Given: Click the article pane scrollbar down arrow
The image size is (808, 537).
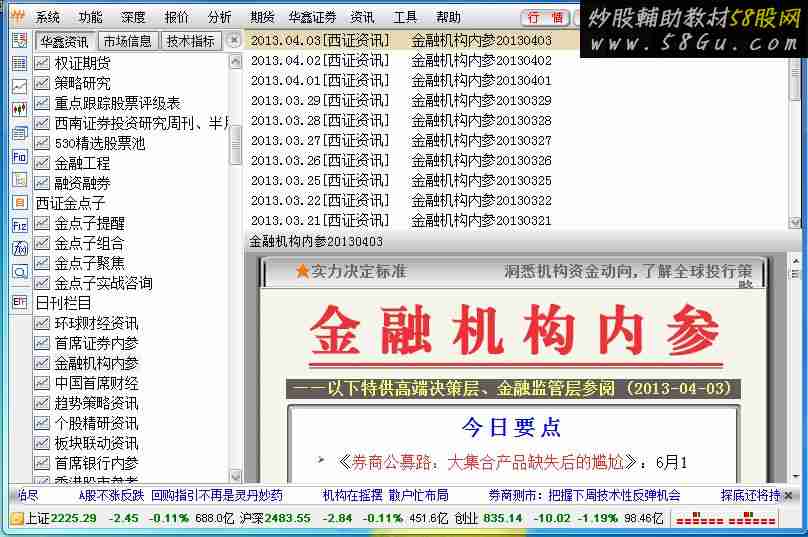Looking at the screenshot, I should 795,475.
